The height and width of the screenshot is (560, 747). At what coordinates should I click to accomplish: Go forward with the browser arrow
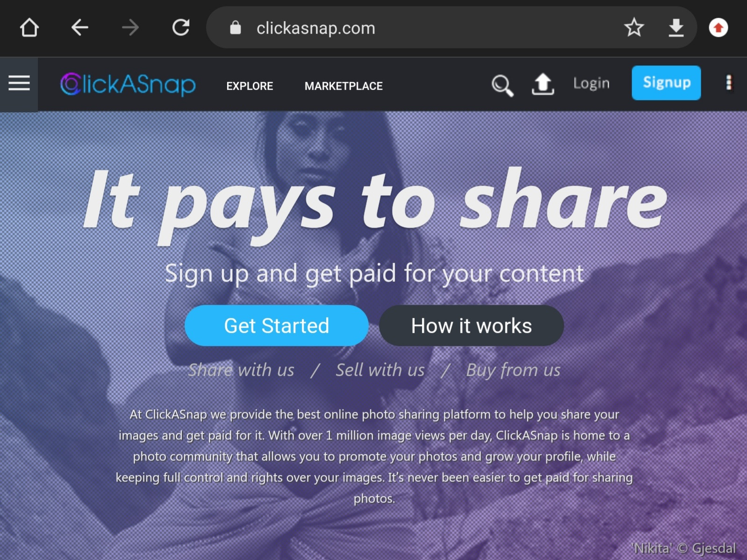pos(130,28)
